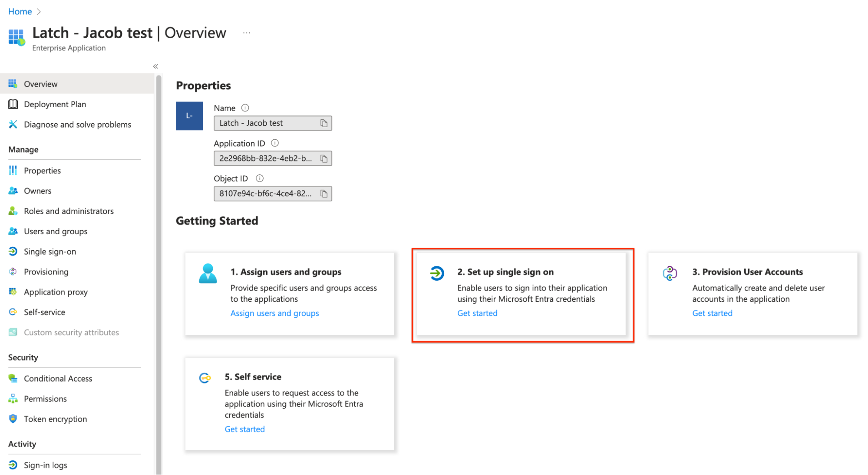Click Get started under Self service
Image resolution: width=868 pixels, height=475 pixels.
pyautogui.click(x=244, y=429)
